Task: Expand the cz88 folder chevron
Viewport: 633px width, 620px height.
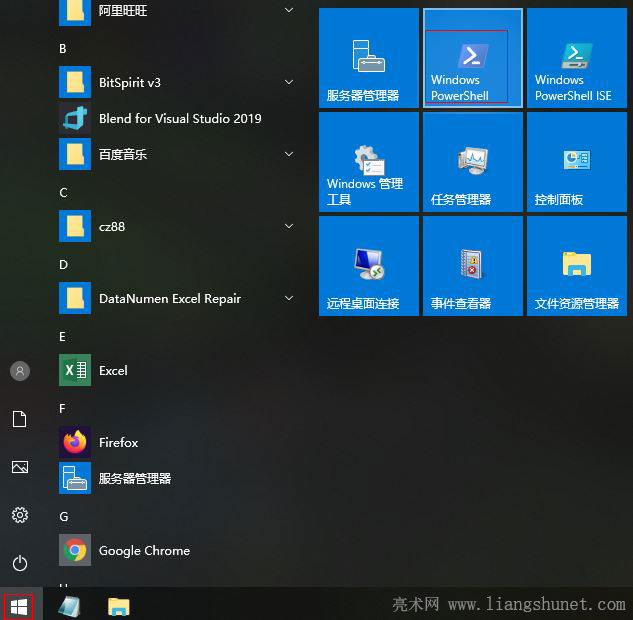Action: click(289, 226)
